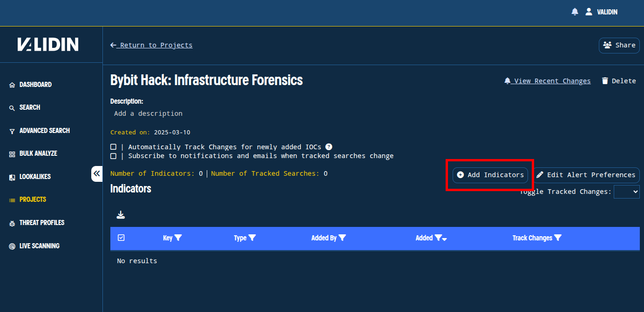Image resolution: width=644 pixels, height=312 pixels.
Task: Click 'Created on: 2025-03-10' date
Action: click(x=150, y=133)
